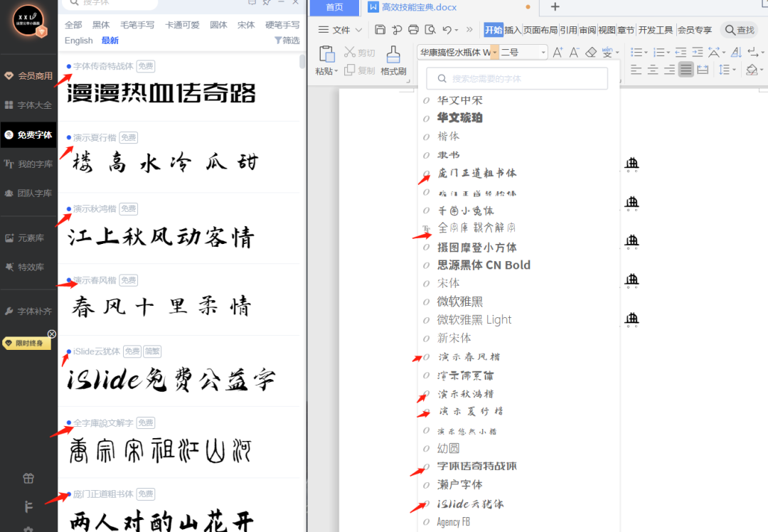Image resolution: width=768 pixels, height=532 pixels.
Task: Open the 开发工具 ribbon tab
Action: (656, 30)
